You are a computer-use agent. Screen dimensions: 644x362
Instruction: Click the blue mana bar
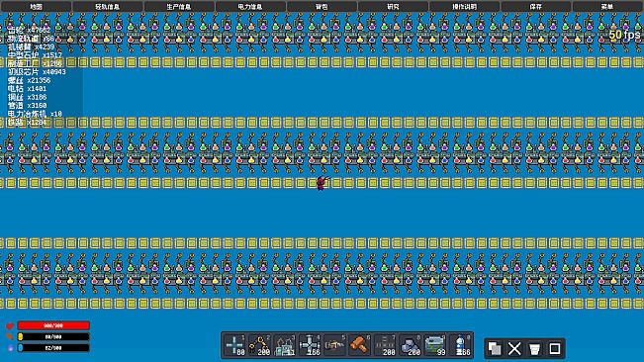tap(53, 347)
